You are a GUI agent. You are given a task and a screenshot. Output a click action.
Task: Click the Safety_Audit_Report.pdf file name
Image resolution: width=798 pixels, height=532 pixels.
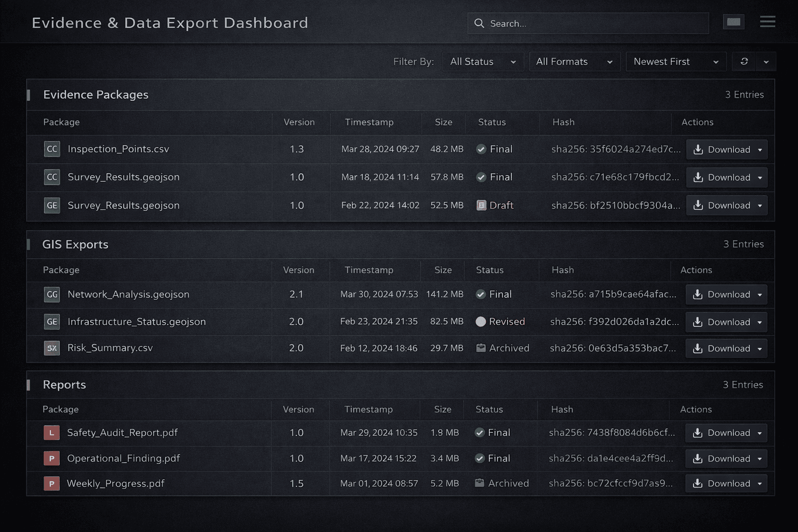point(122,432)
